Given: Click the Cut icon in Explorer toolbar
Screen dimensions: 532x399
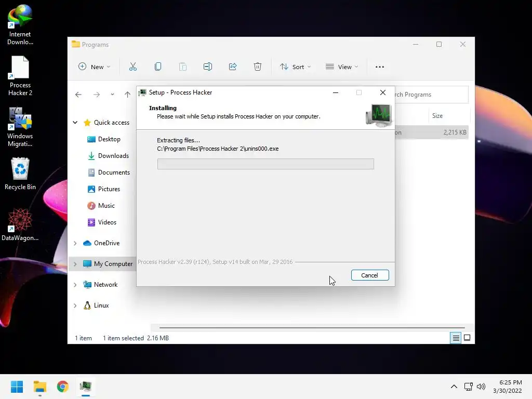Looking at the screenshot, I should [132, 66].
